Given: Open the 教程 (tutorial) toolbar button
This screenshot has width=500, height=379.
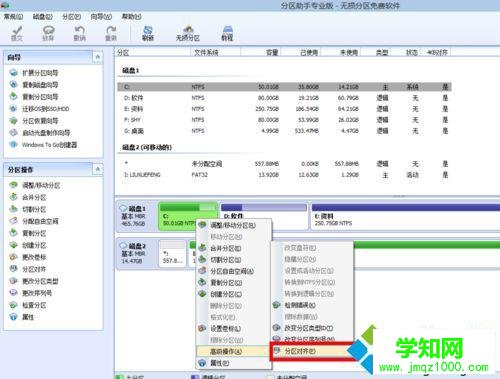Looking at the screenshot, I should pyautogui.click(x=227, y=33).
